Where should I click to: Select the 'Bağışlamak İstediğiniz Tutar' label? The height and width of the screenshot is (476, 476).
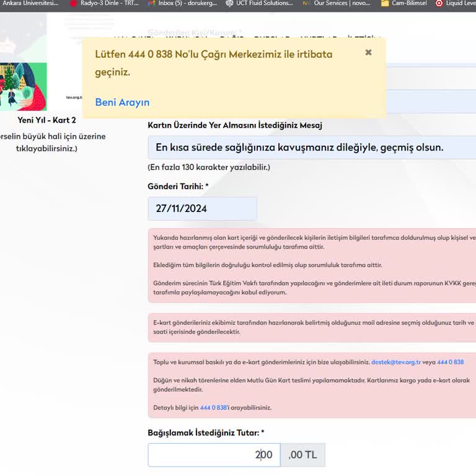pos(206,433)
